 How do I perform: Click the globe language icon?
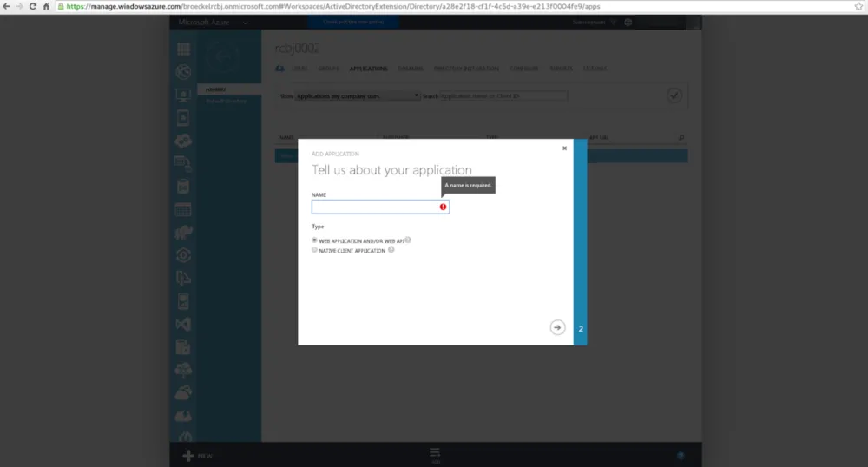tap(628, 22)
